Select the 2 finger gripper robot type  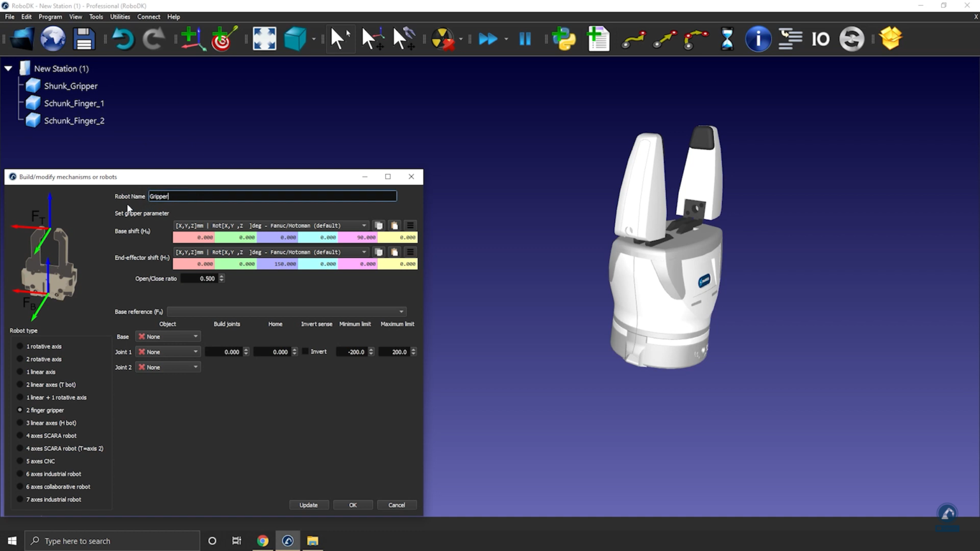(x=20, y=410)
